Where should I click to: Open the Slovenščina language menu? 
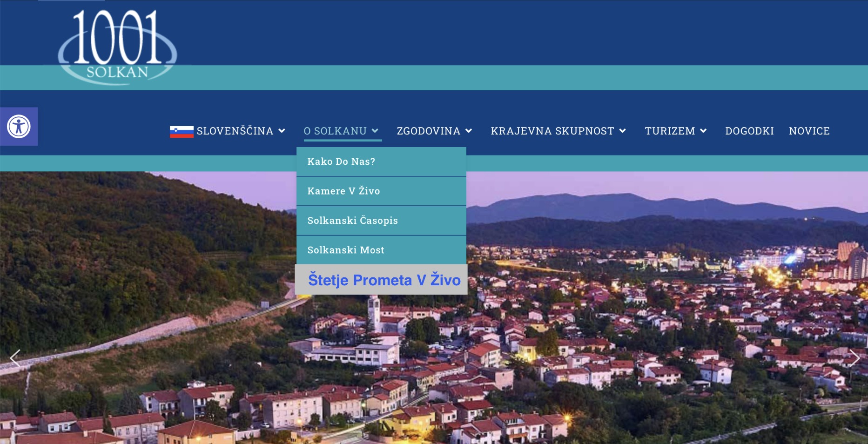[x=235, y=131]
